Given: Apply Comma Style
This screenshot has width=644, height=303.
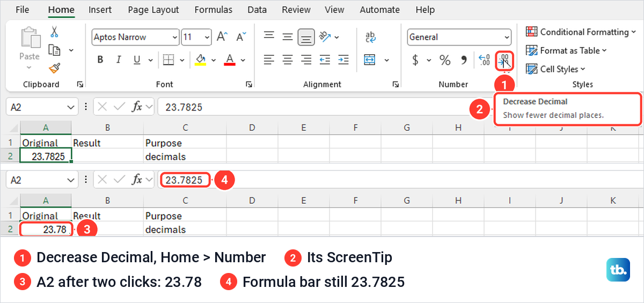Looking at the screenshot, I should click(464, 60).
